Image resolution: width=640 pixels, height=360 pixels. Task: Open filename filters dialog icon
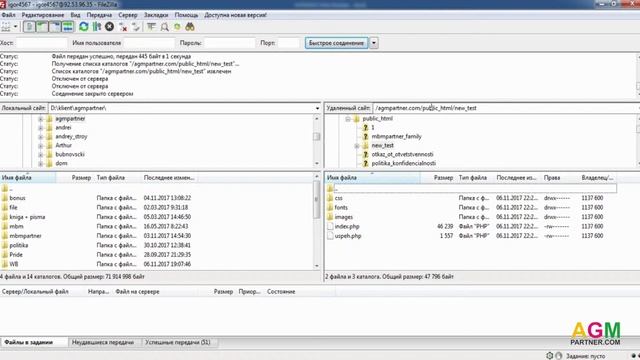pos(151,27)
